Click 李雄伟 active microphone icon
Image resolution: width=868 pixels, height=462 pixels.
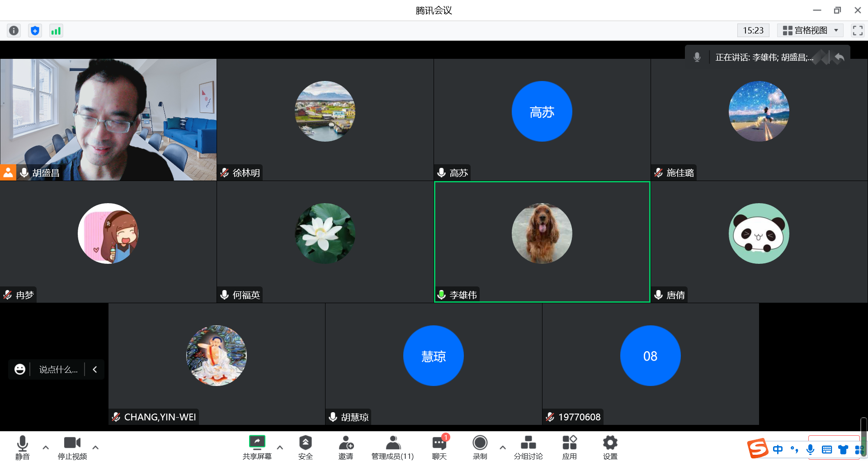click(x=441, y=295)
